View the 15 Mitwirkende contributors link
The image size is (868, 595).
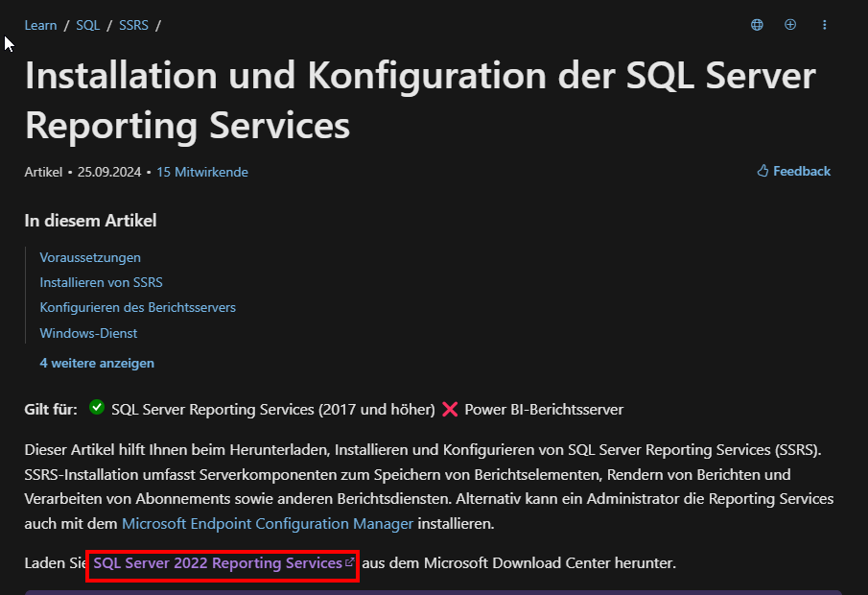pos(202,173)
